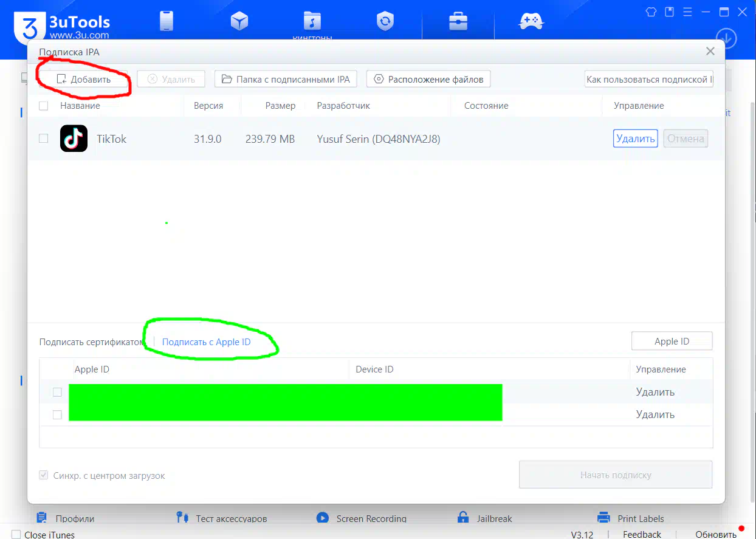Viewport: 756px width, 539px height.
Task: Click the Добавить button
Action: (x=84, y=79)
